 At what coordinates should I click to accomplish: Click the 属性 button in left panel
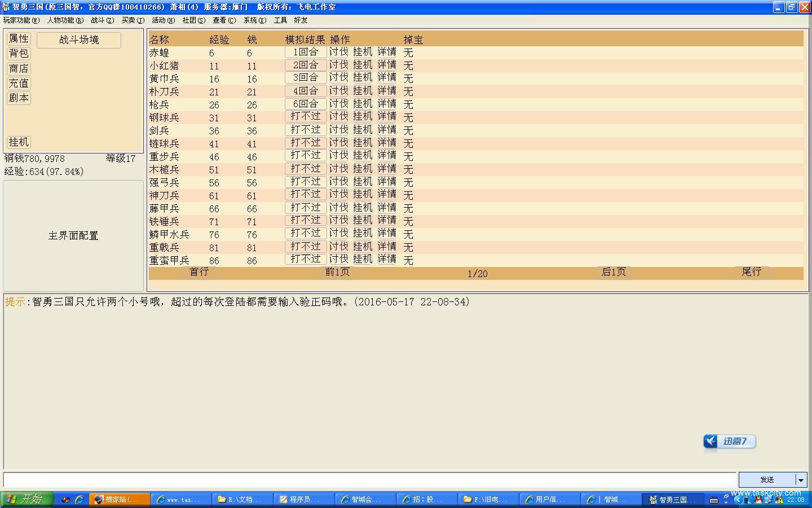[19, 38]
